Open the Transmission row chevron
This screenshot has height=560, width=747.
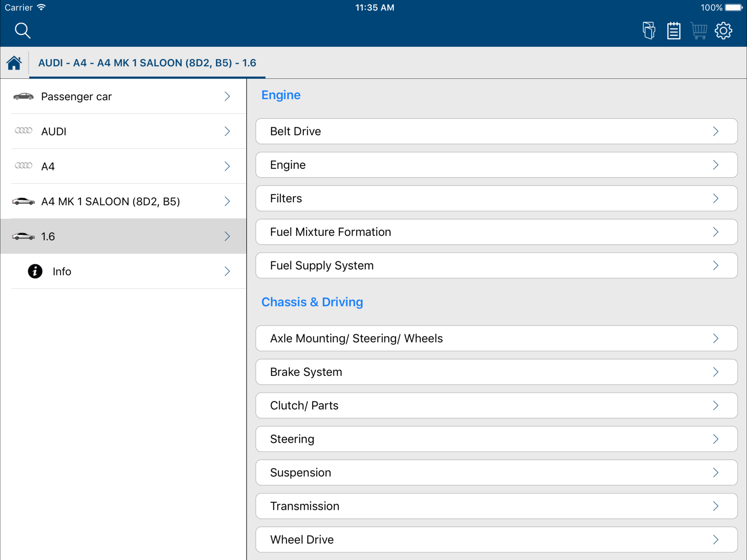716,506
